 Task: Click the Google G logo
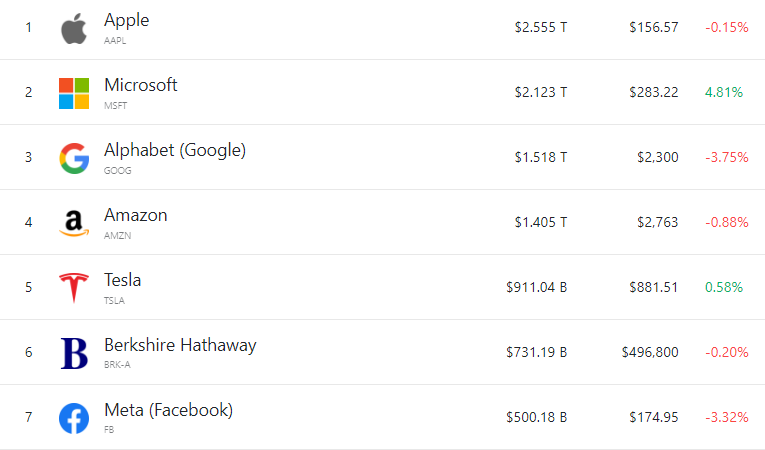click(74, 157)
